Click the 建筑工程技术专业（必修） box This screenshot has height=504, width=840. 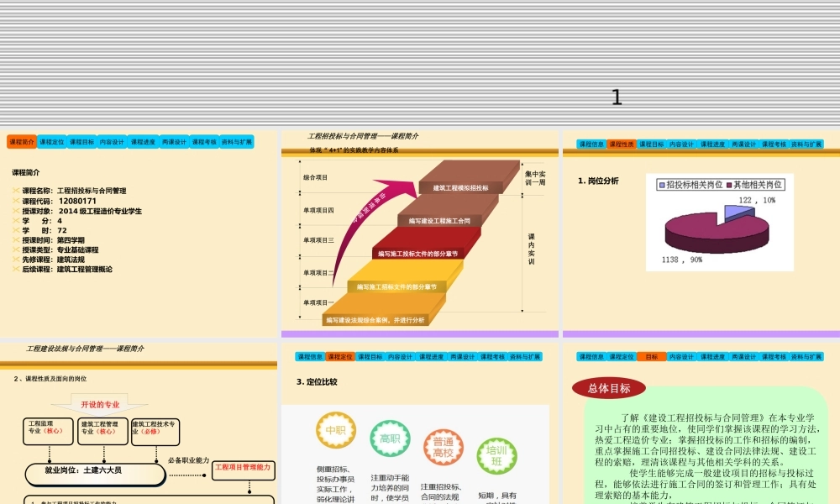point(155,432)
